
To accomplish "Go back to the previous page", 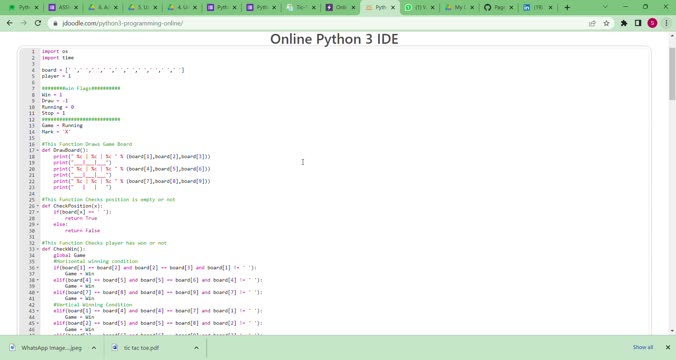I will (x=9, y=23).
